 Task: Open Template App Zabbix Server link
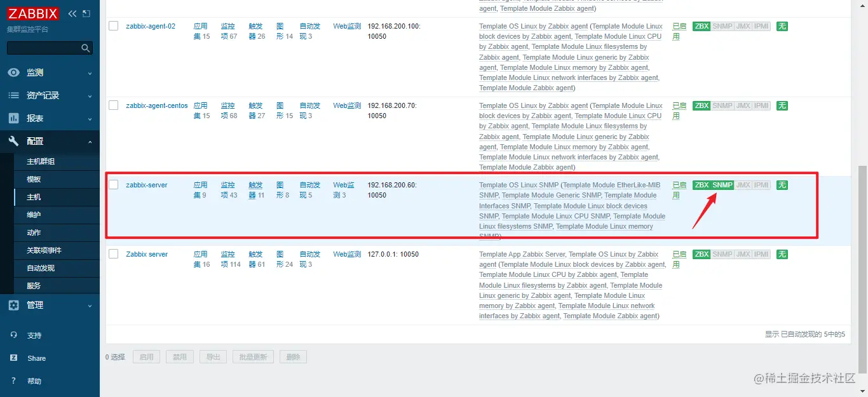[x=522, y=254]
